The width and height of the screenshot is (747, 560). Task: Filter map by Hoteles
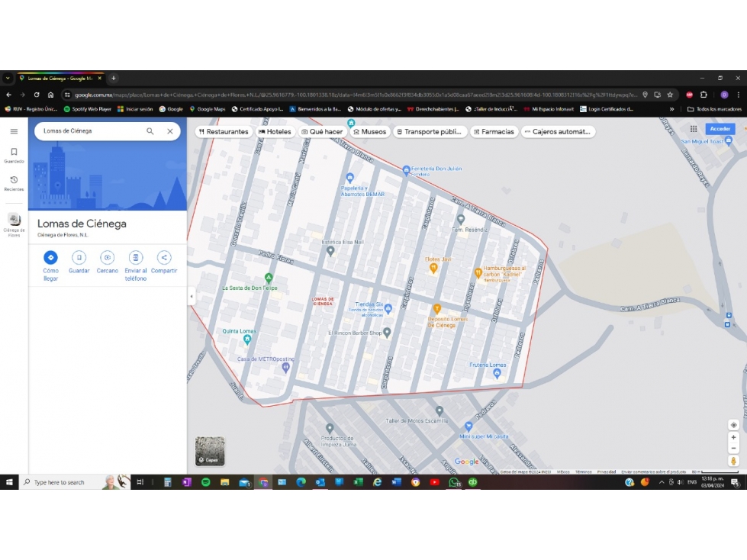click(x=275, y=131)
